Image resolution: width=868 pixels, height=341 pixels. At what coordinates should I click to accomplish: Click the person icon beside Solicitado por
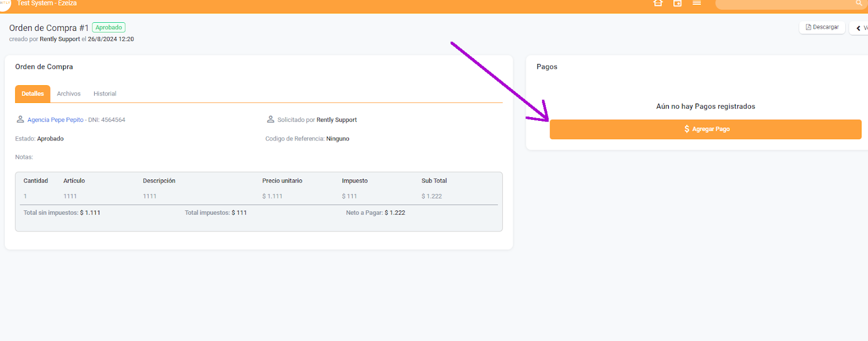click(x=270, y=119)
